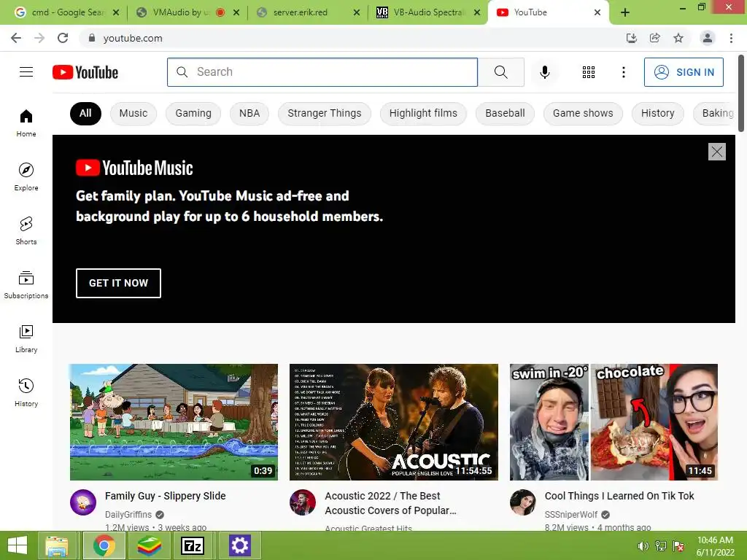This screenshot has height=560, width=747.
Task: Open File Explorer from the taskbar
Action: point(57,545)
